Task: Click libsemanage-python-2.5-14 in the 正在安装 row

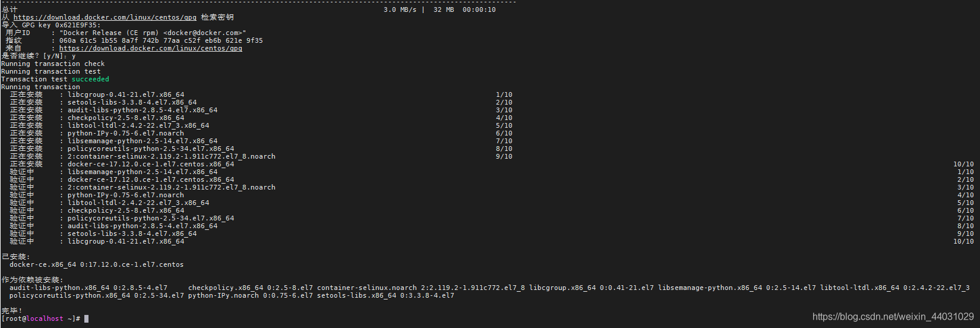Action: [143, 141]
